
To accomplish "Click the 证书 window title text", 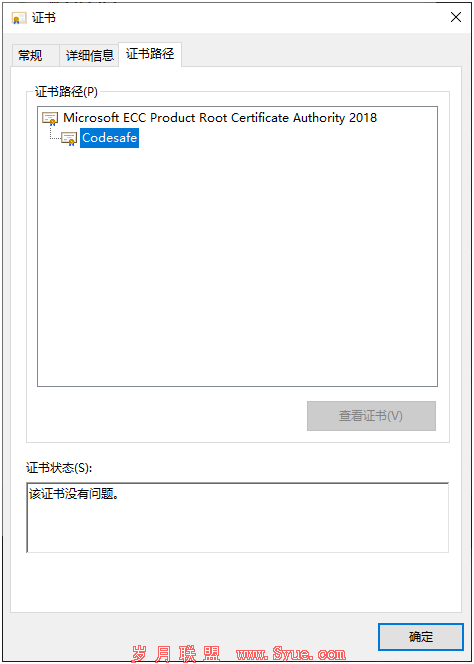I will 44,18.
